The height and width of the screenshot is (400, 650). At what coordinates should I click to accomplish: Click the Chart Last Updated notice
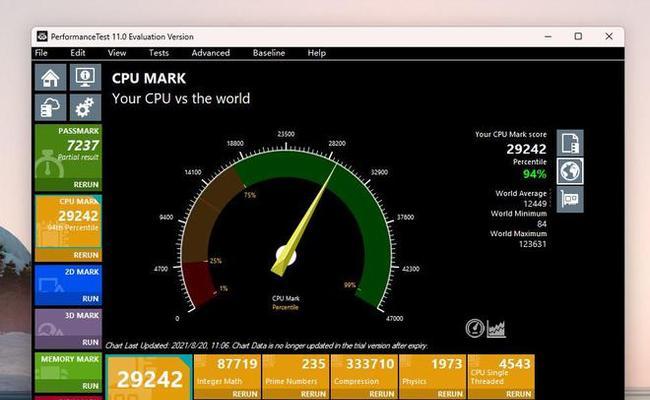pos(266,346)
